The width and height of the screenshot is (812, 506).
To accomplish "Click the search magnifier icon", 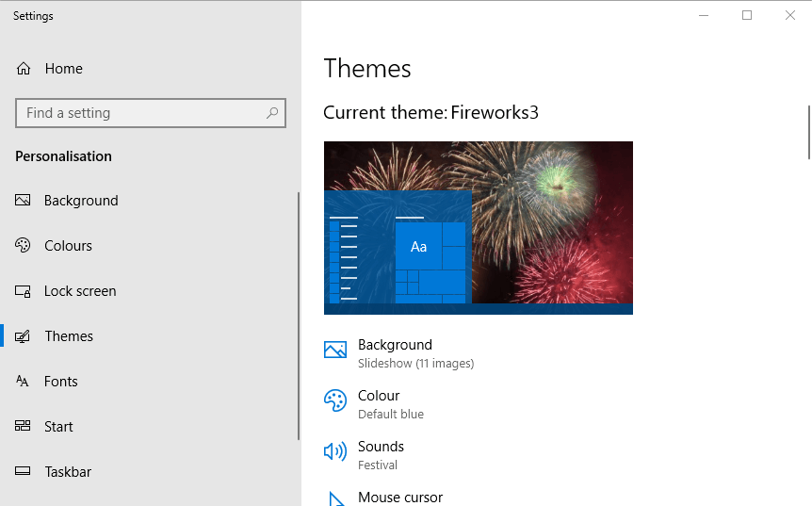I will tap(272, 113).
